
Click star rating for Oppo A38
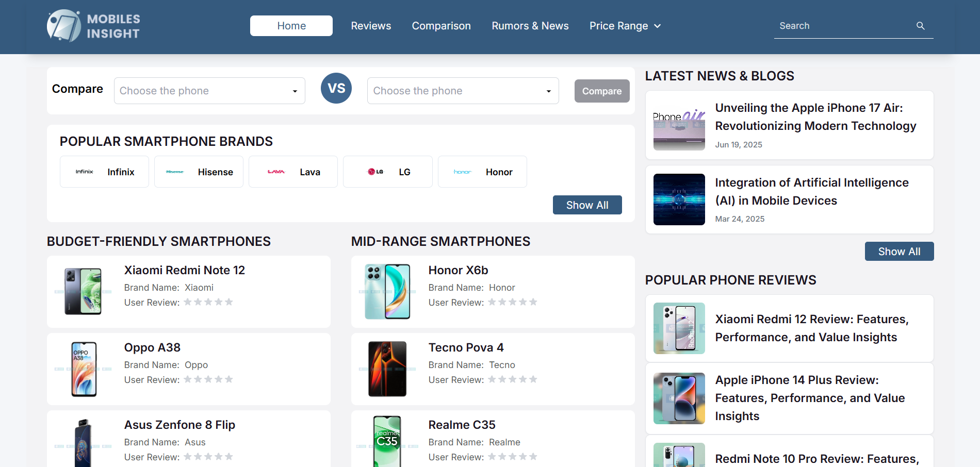click(x=208, y=379)
